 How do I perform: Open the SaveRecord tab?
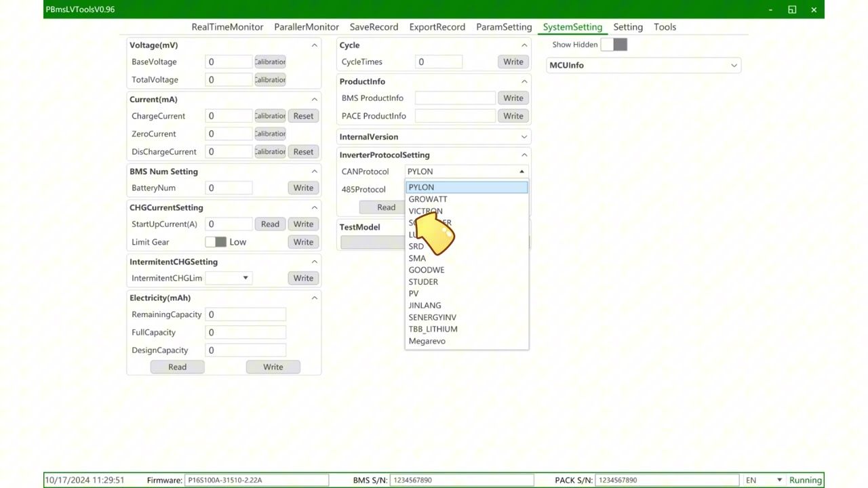(x=374, y=26)
